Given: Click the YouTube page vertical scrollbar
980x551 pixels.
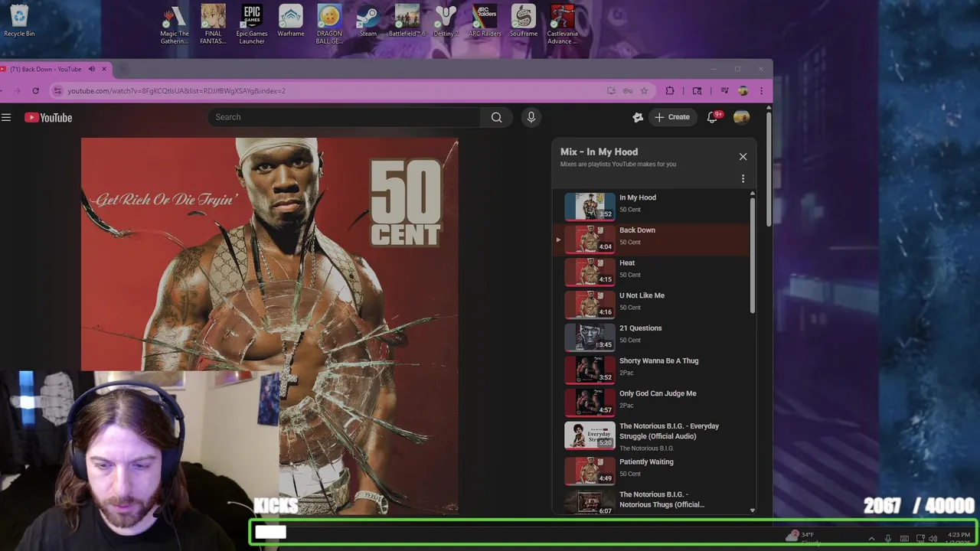Looking at the screenshot, I should pos(769,168).
